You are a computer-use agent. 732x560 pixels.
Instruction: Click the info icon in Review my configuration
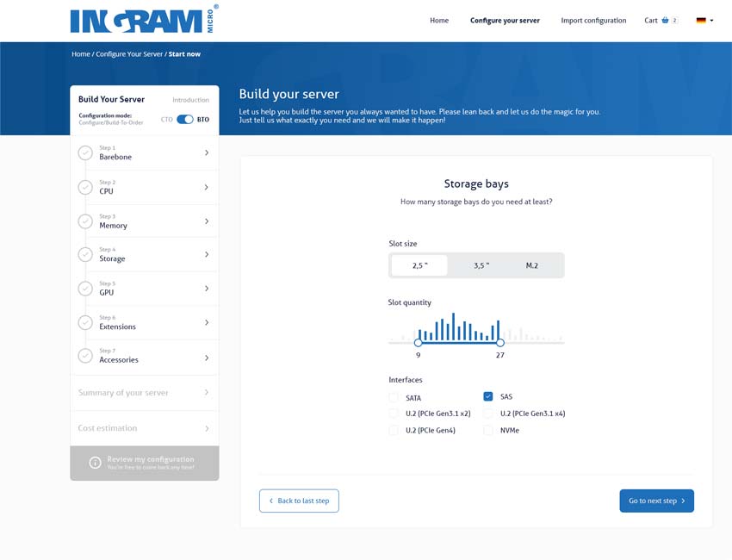[x=96, y=463]
